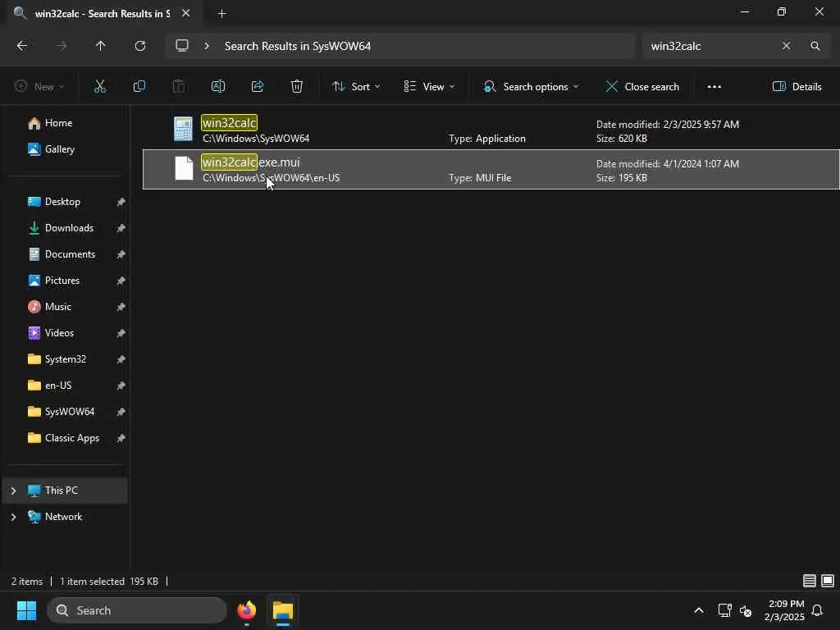Toggle the Details pane

(x=797, y=87)
